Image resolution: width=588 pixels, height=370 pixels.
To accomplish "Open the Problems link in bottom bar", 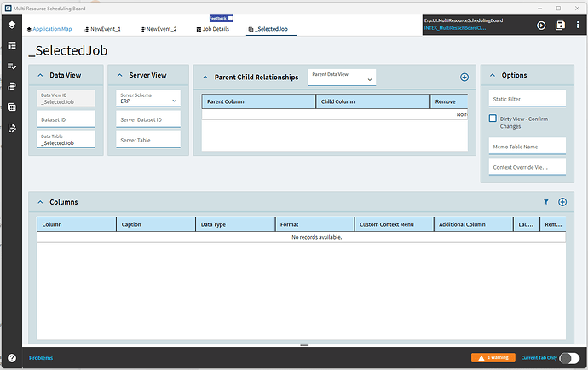I will pos(41,358).
